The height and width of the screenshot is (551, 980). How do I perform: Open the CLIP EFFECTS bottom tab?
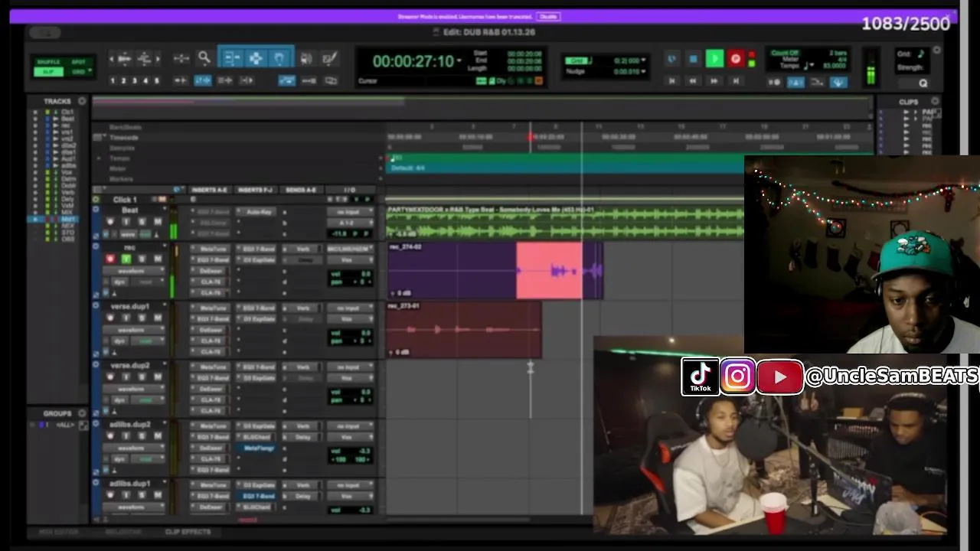click(x=188, y=532)
